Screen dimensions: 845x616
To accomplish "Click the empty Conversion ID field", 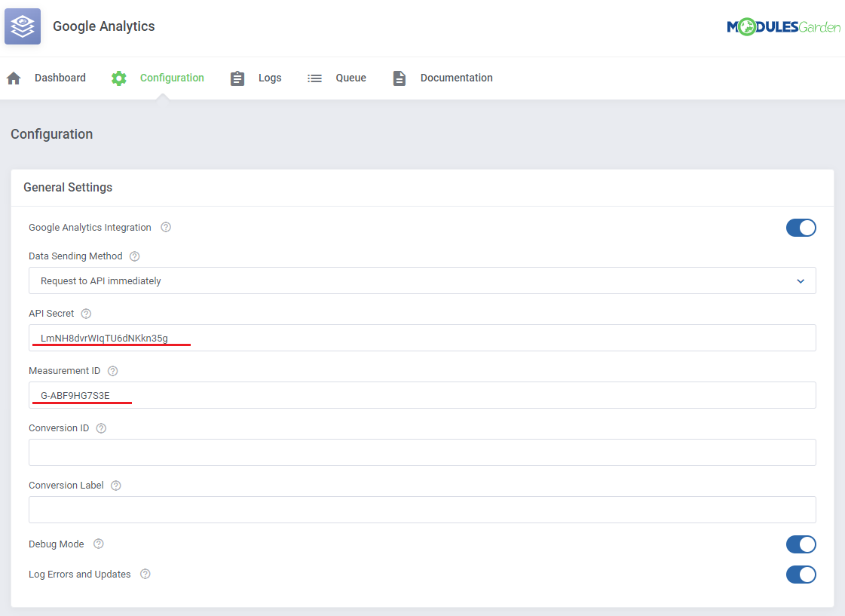I will coord(422,452).
